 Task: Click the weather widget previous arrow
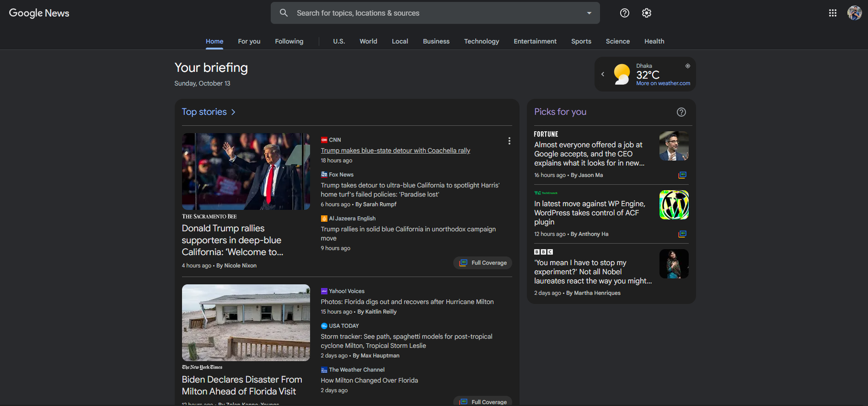pos(603,74)
